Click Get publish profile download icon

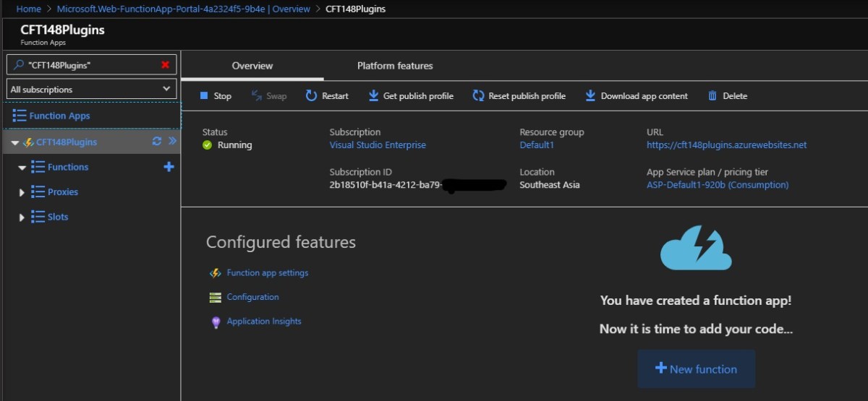373,96
